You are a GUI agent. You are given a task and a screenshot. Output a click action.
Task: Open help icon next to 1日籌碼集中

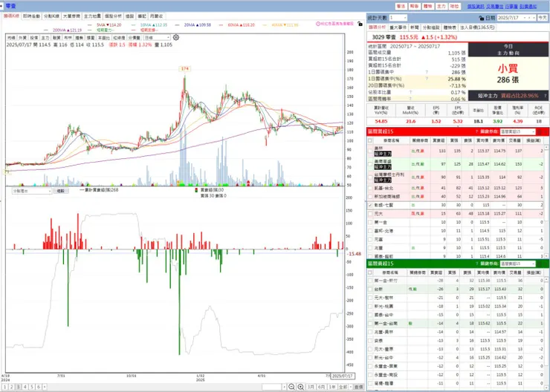pos(427,72)
